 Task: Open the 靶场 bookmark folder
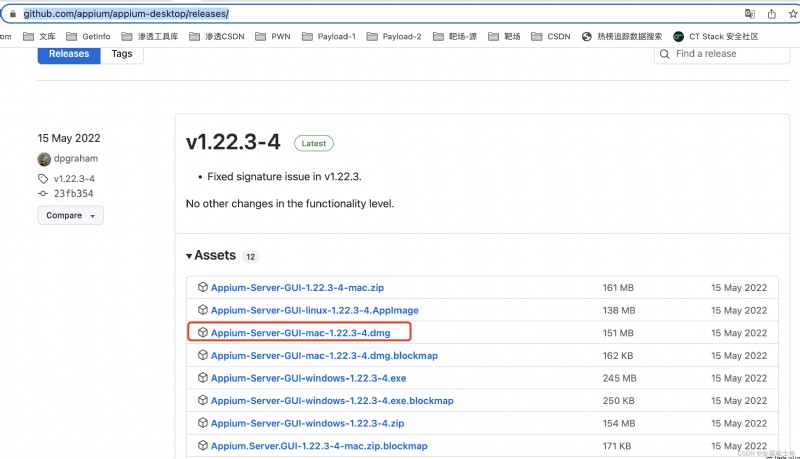pyautogui.click(x=504, y=36)
